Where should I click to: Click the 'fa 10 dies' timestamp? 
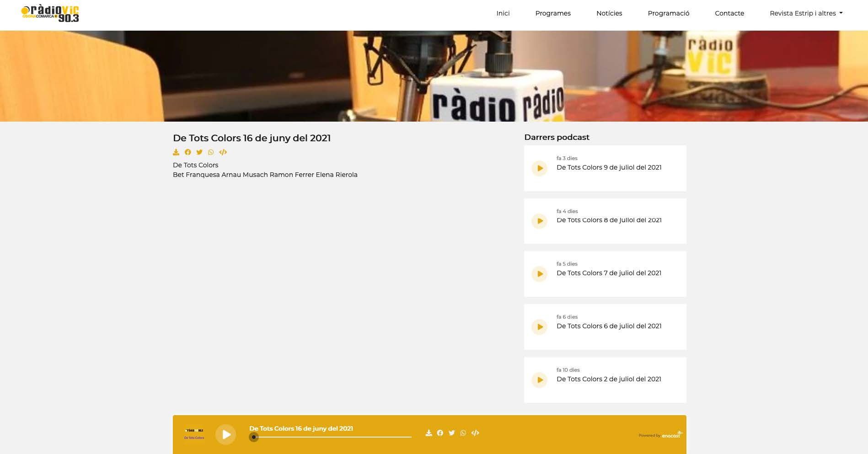[x=568, y=370]
